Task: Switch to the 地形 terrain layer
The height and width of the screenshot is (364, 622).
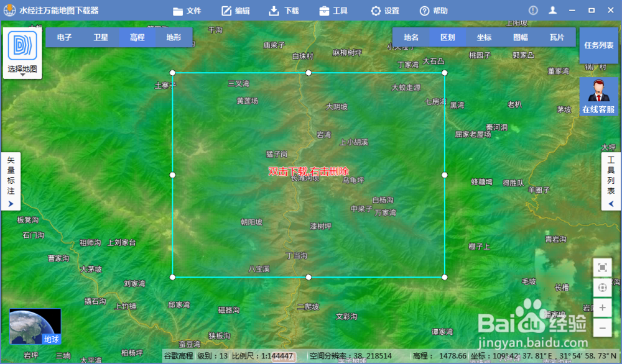Action: [174, 37]
